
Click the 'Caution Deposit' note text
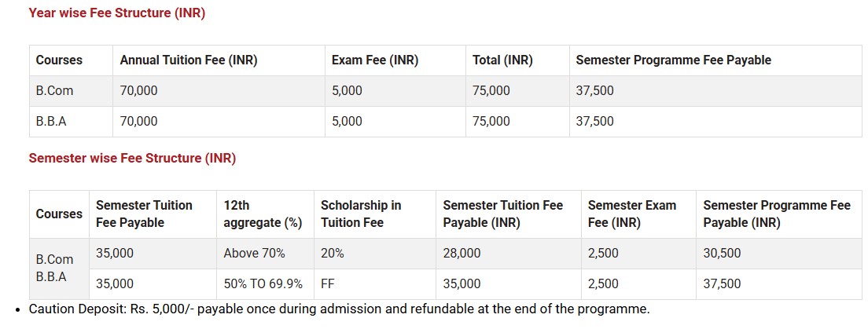coord(339,309)
